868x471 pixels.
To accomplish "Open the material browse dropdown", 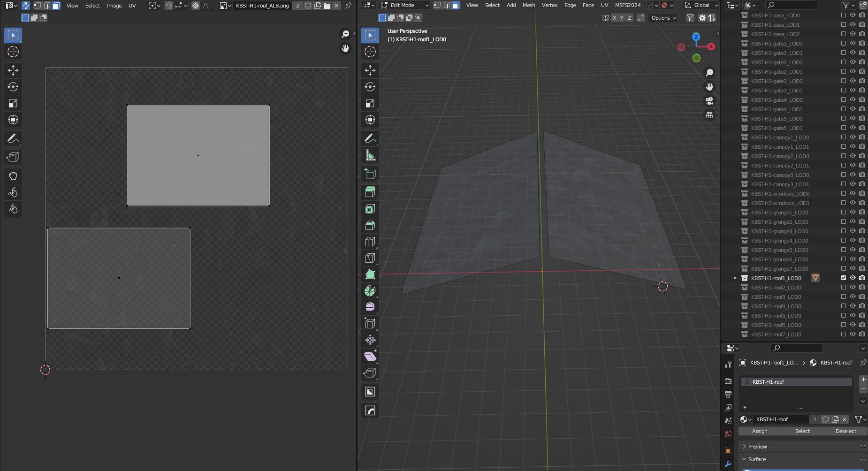I will [x=746, y=419].
